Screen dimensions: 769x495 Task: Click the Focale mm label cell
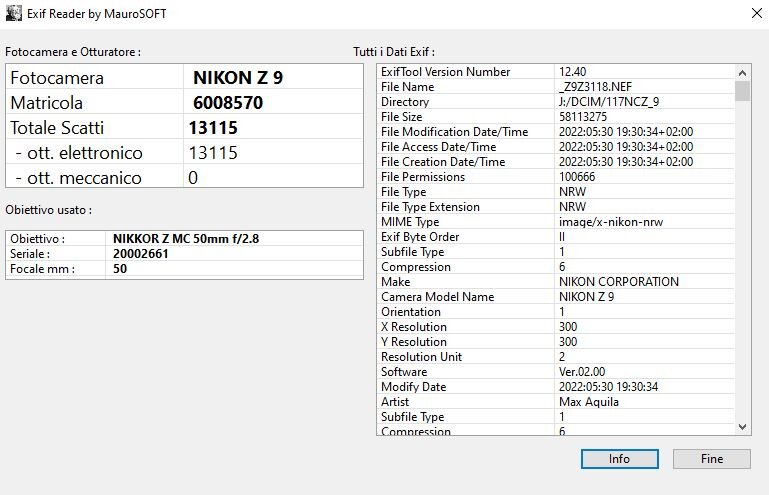tap(56, 269)
